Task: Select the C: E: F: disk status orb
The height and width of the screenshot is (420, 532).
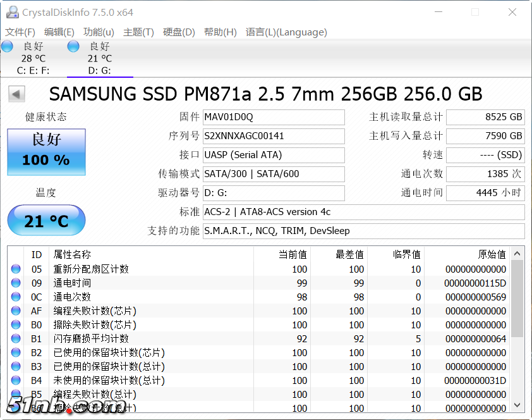Action: [7, 46]
